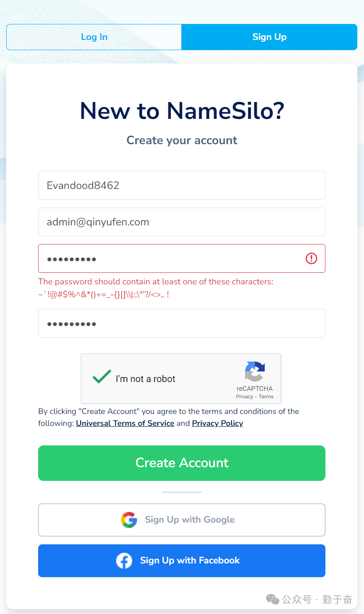Click the red password error warning icon
Image resolution: width=364 pixels, height=614 pixels.
point(311,258)
